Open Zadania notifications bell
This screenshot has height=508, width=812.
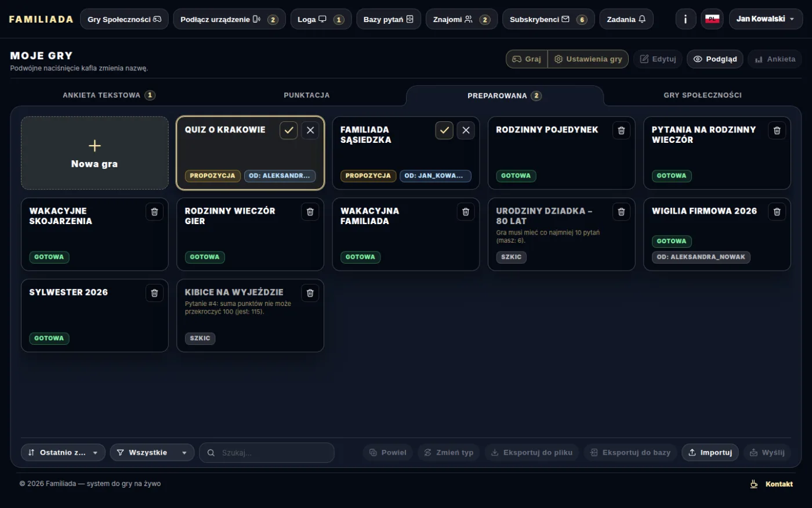(626, 19)
